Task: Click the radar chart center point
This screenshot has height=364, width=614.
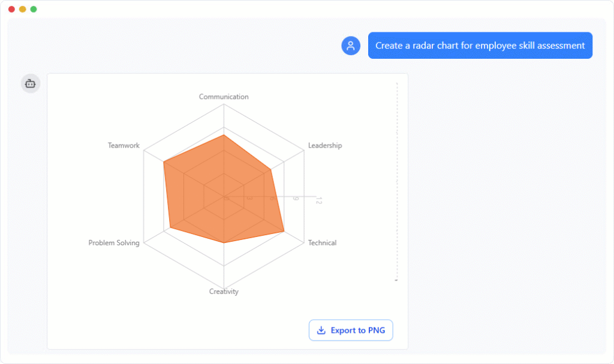Action: pyautogui.click(x=225, y=196)
